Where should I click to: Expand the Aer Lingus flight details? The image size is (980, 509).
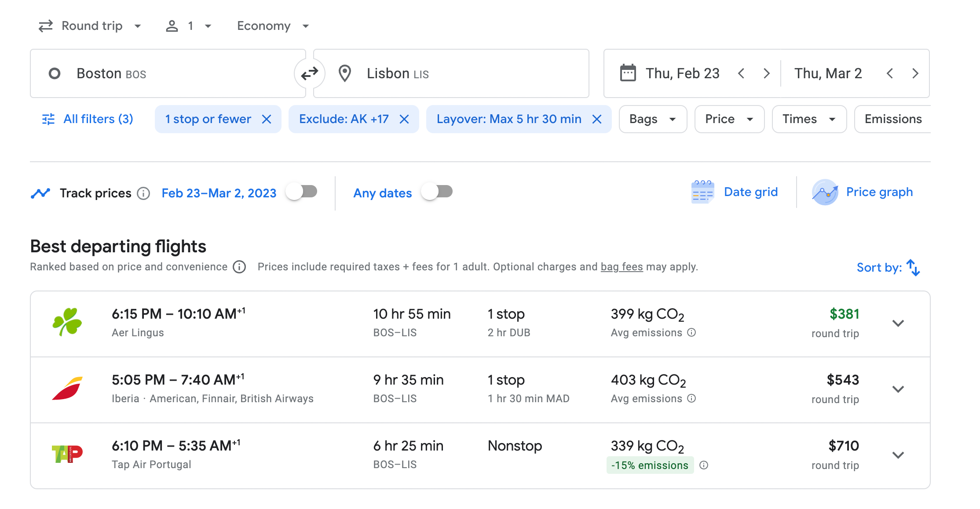point(898,324)
